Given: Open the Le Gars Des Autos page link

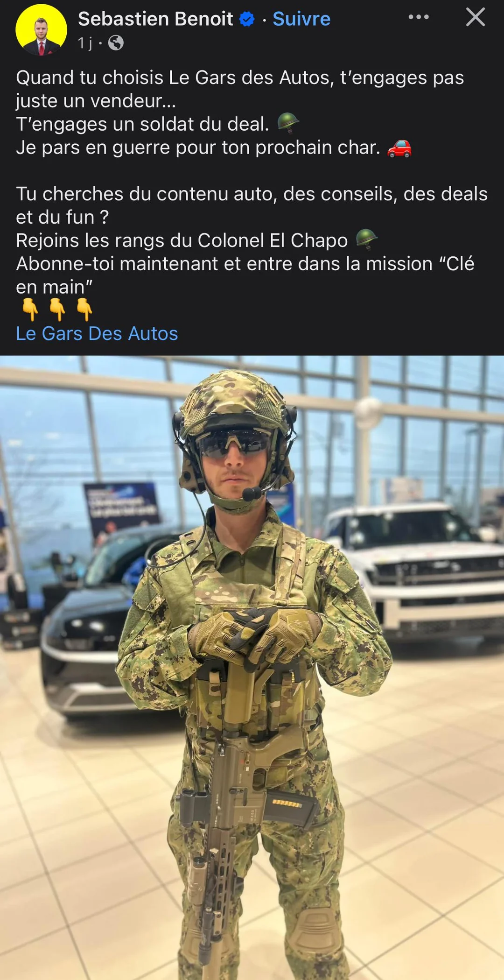Looking at the screenshot, I should [x=97, y=334].
